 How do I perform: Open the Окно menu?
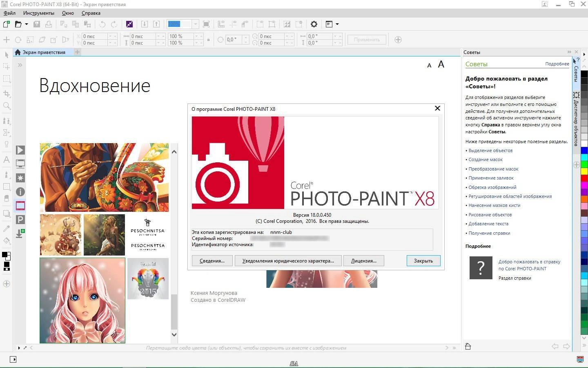click(x=68, y=13)
